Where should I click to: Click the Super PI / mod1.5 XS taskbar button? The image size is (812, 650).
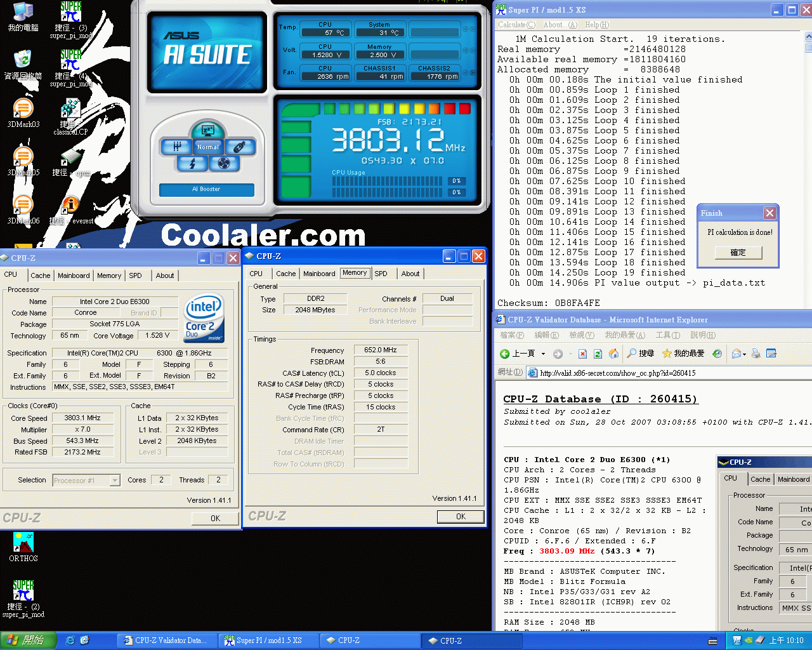point(269,640)
